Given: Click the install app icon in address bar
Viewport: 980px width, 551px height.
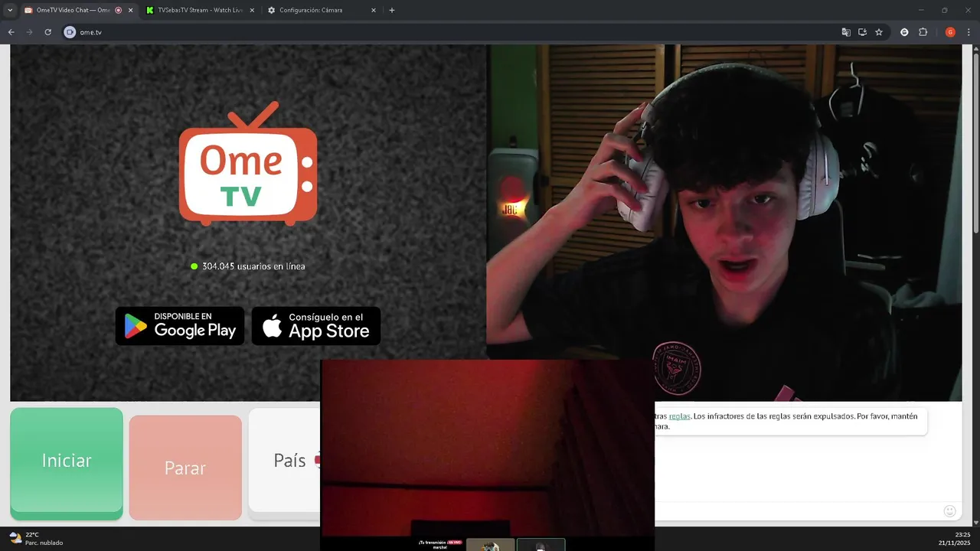Looking at the screenshot, I should (x=862, y=32).
